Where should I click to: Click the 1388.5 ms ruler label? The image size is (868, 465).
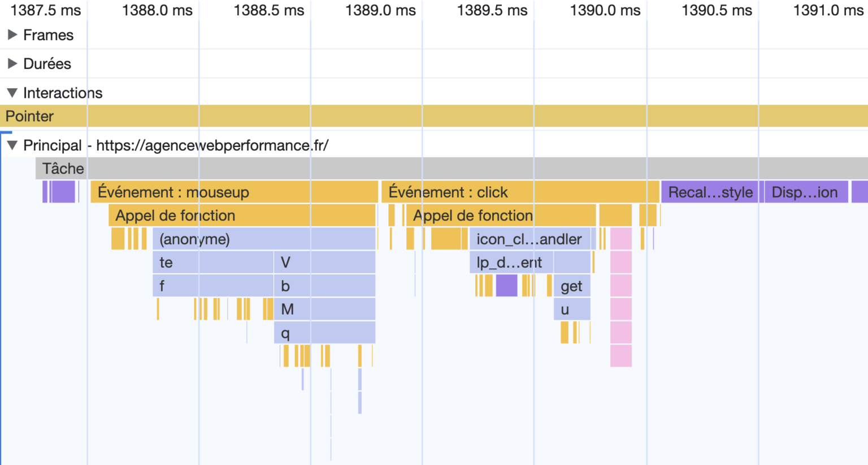coord(269,10)
